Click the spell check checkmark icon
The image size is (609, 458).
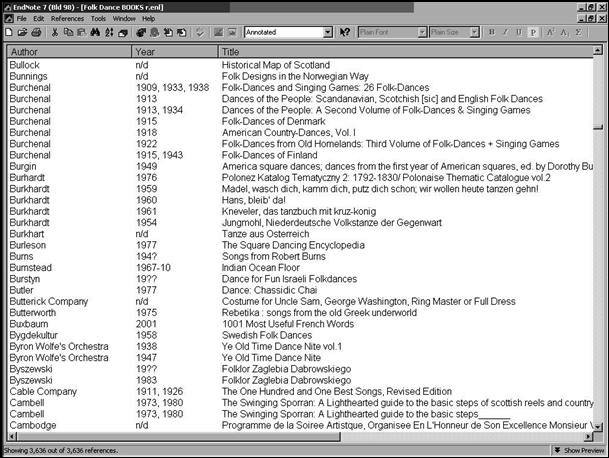(200, 32)
